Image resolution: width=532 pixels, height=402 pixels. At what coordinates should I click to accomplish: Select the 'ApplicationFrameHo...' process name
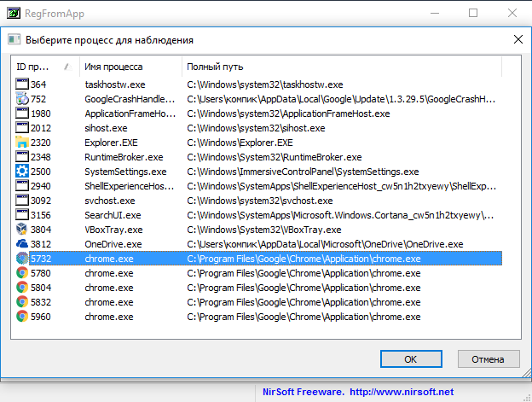pos(130,114)
